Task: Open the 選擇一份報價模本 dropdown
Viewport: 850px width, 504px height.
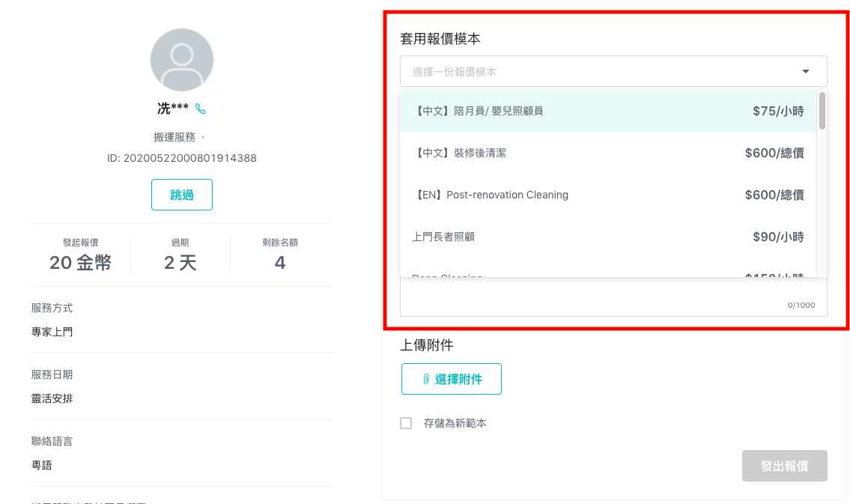Action: [613, 72]
